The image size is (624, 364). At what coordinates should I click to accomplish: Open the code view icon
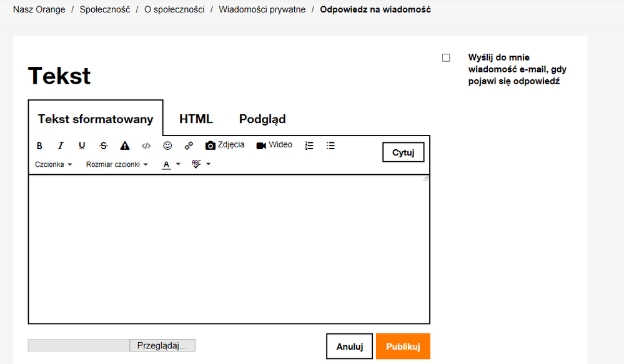[x=146, y=145]
